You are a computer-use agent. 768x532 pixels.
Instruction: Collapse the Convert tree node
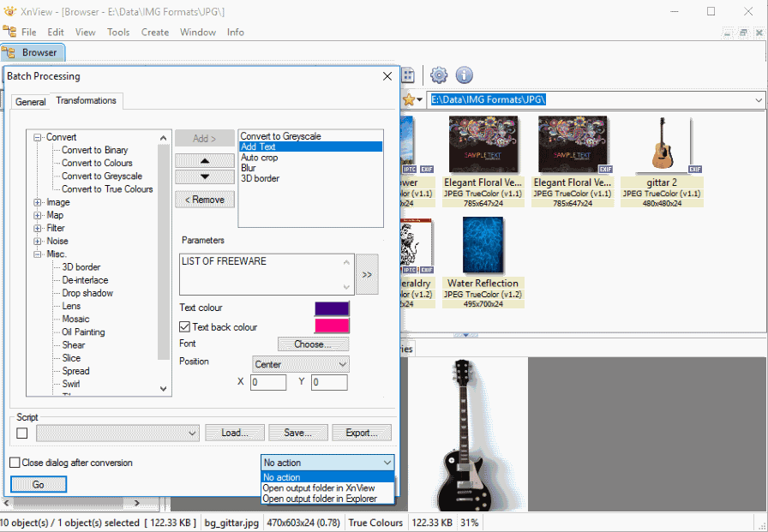(37, 138)
